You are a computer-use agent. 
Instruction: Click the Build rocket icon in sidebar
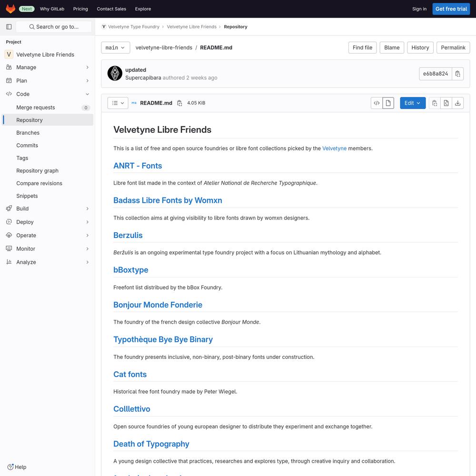(9, 208)
